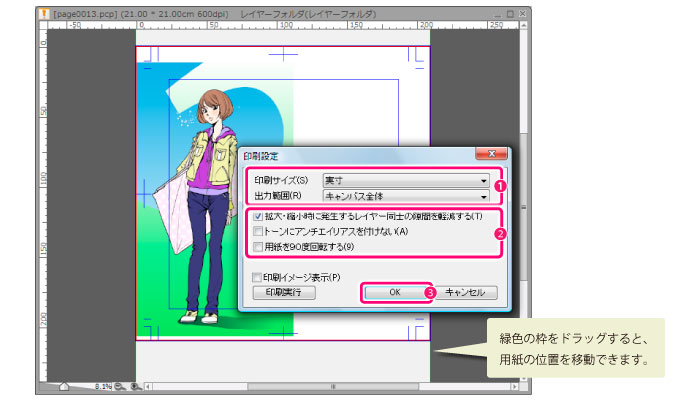Click the zoom slider handle
The image size is (696, 399).
(x=64, y=387)
